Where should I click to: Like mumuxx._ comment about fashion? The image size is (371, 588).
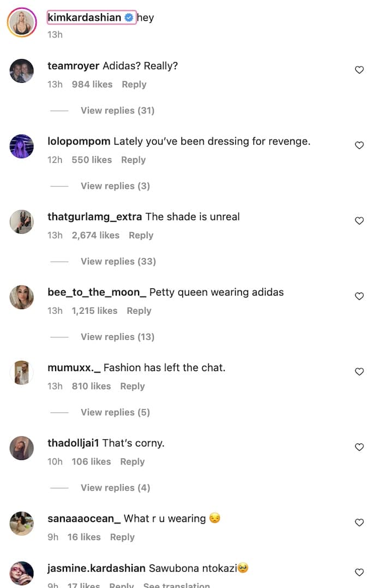click(x=359, y=371)
